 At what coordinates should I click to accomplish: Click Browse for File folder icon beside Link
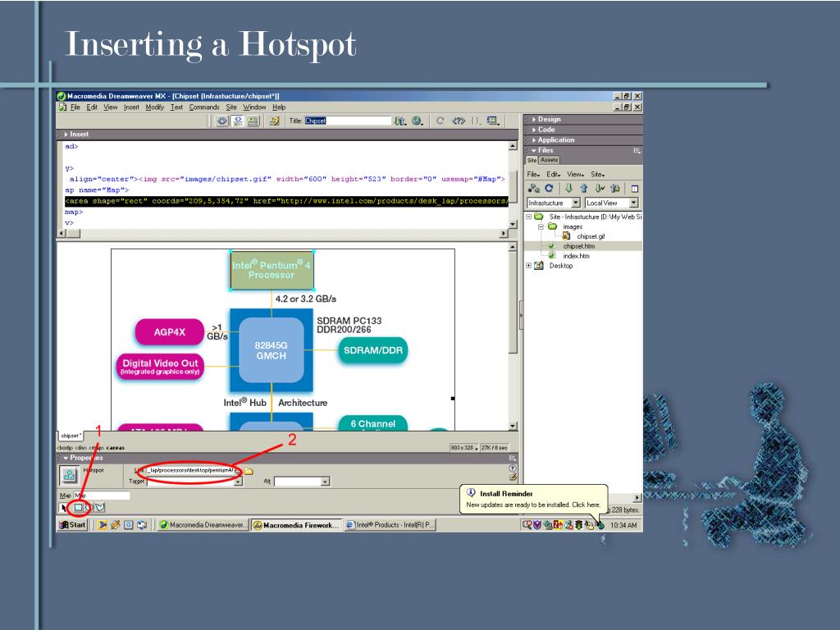(x=249, y=472)
